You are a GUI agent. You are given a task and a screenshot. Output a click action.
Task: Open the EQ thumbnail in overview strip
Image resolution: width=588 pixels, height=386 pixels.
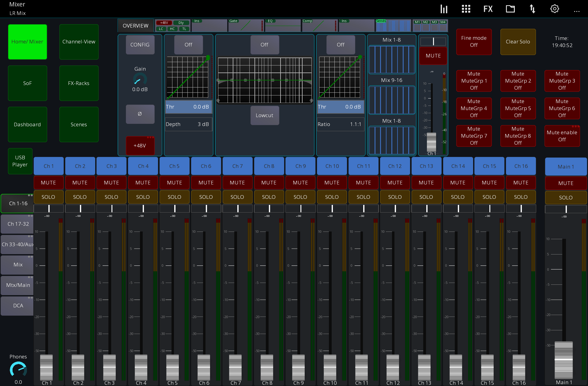point(283,26)
